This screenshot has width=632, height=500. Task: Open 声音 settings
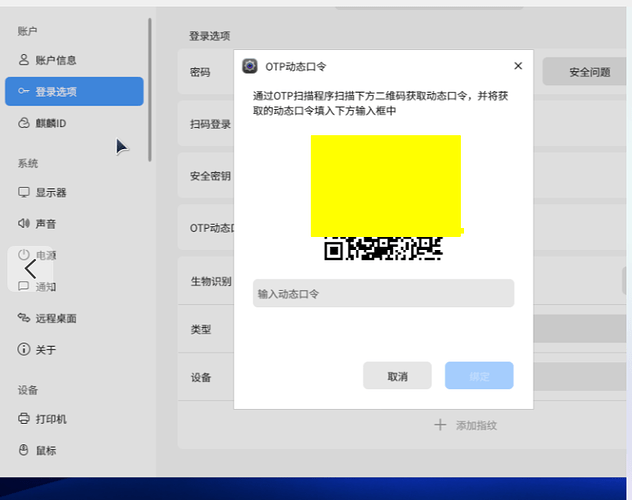[x=74, y=224]
